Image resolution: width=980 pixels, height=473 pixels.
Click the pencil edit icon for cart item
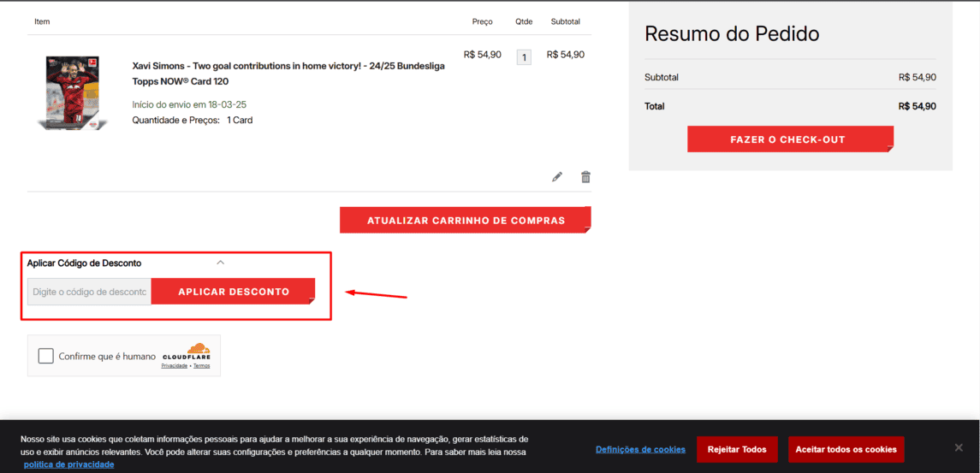click(557, 177)
